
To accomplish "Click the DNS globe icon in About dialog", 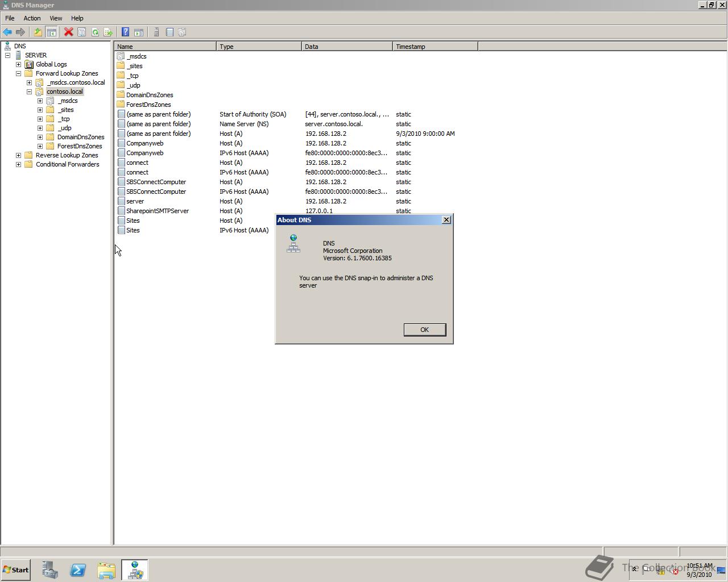I will tap(293, 243).
